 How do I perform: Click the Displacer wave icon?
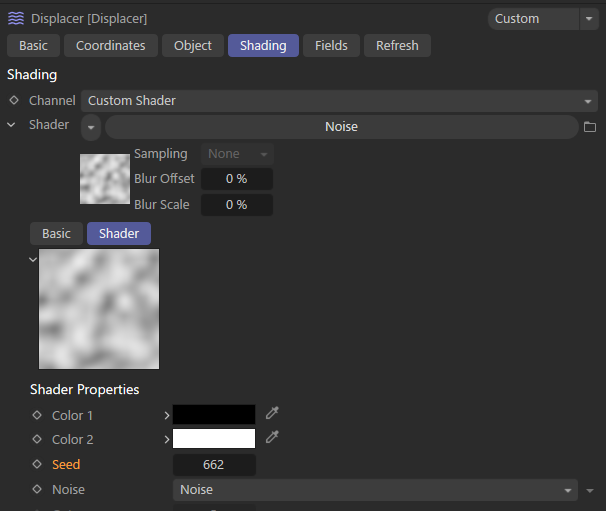[15, 19]
